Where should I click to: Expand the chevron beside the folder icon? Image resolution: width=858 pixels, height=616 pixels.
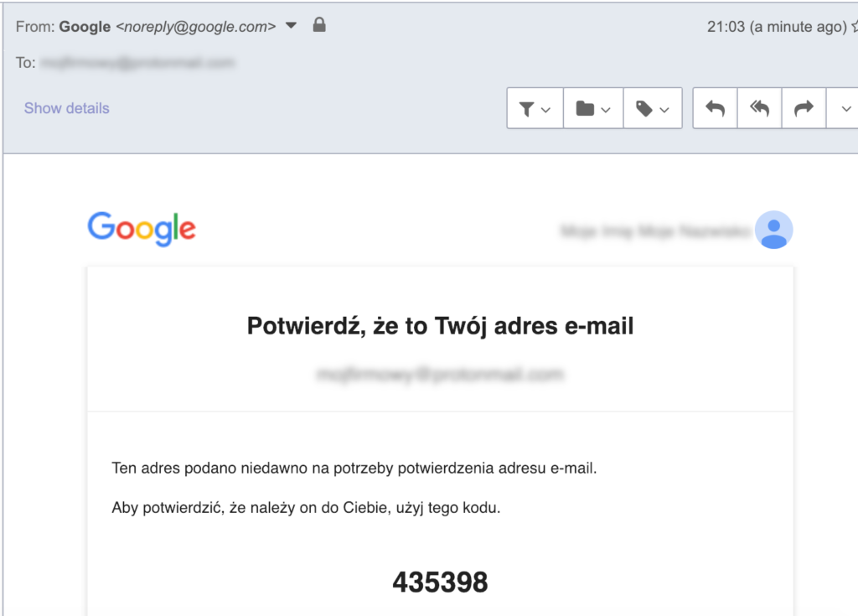(606, 110)
